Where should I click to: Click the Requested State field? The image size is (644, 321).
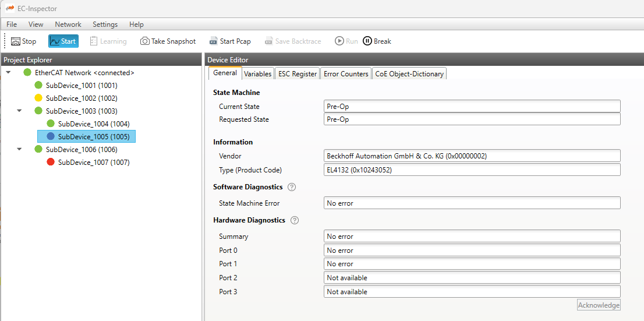pyautogui.click(x=472, y=119)
